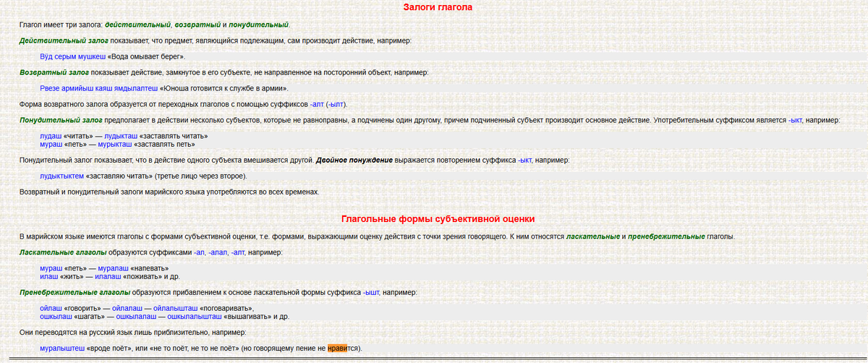The height and width of the screenshot is (363, 868).
Task: Click the blue suffix «-алт (-ылт)»
Action: pyautogui.click(x=328, y=104)
